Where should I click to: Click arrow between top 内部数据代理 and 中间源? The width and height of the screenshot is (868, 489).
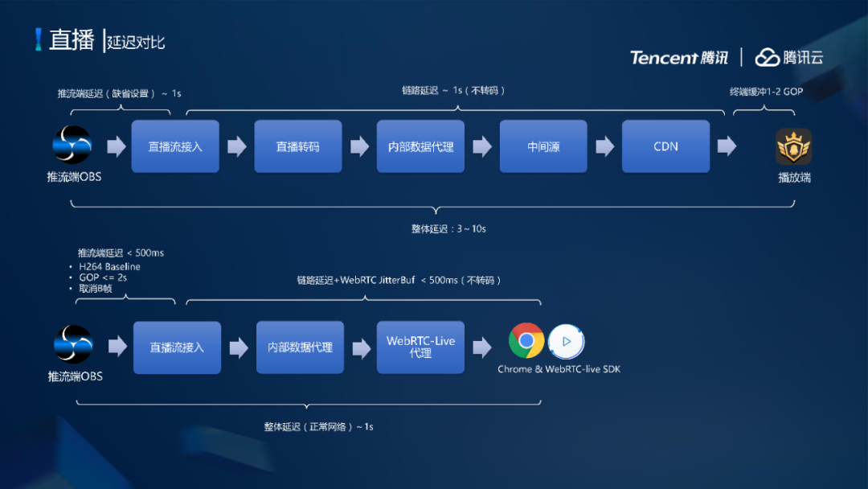coord(482,146)
